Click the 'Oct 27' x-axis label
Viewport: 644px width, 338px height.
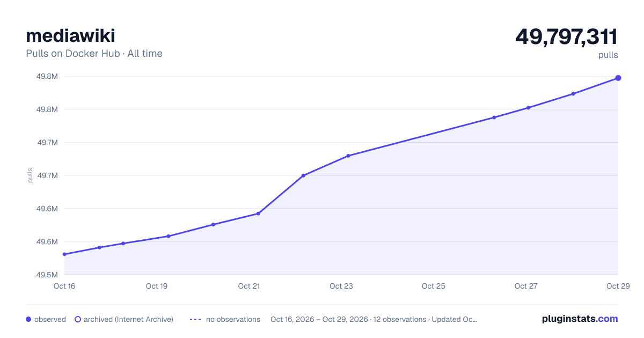(526, 286)
